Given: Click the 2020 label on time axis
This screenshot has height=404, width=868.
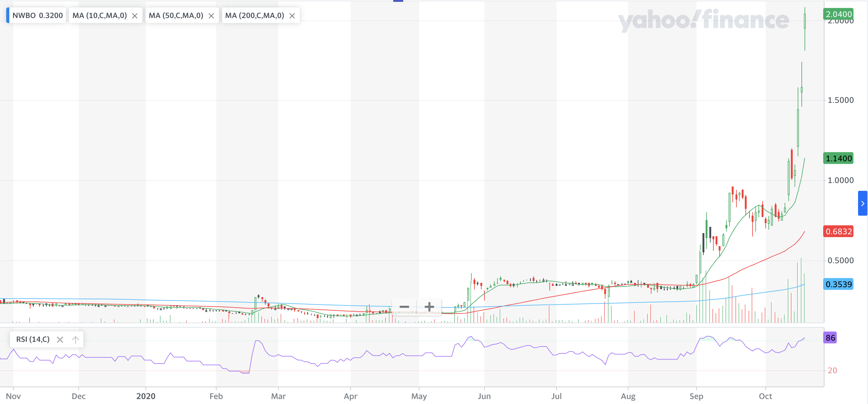Looking at the screenshot, I should (146, 396).
